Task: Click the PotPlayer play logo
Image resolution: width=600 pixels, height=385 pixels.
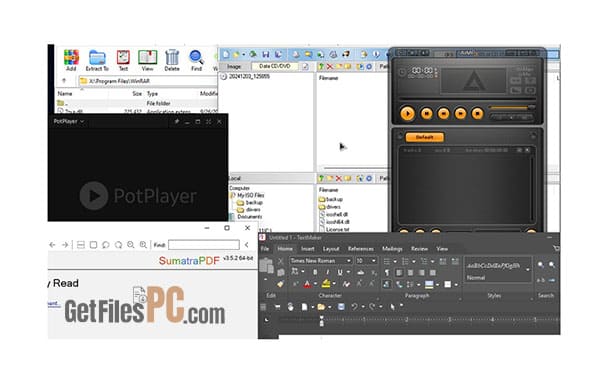Action: 94,196
